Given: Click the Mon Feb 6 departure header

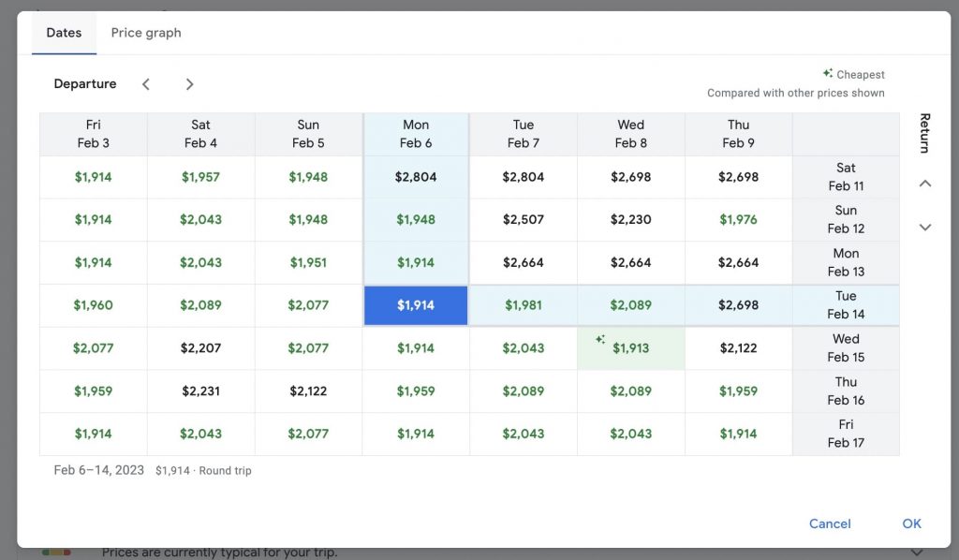Looking at the screenshot, I should 416,134.
